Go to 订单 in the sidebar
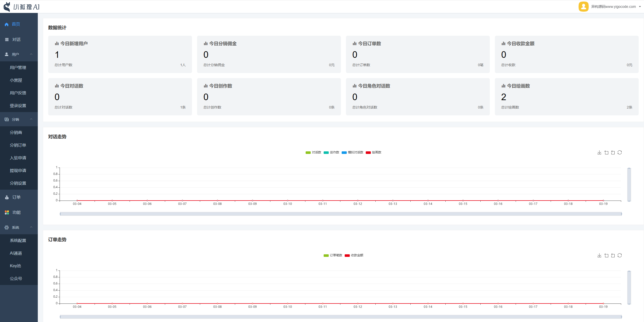The width and height of the screenshot is (644, 322). click(x=16, y=197)
